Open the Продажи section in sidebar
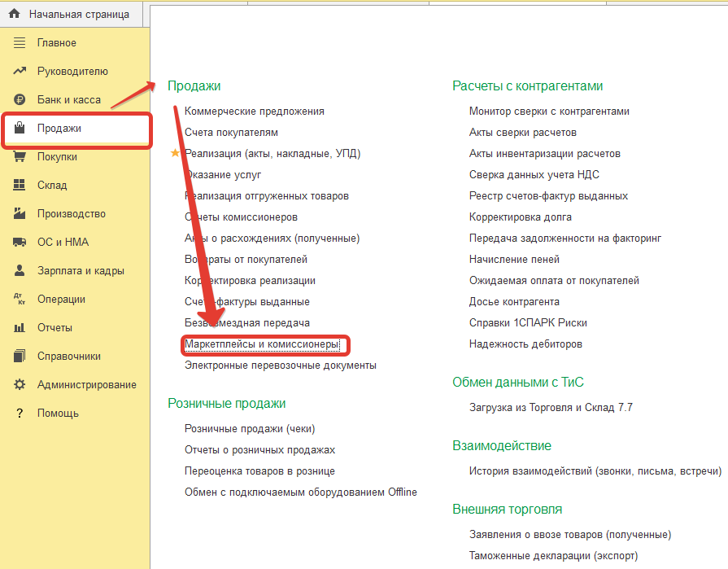 (x=59, y=129)
